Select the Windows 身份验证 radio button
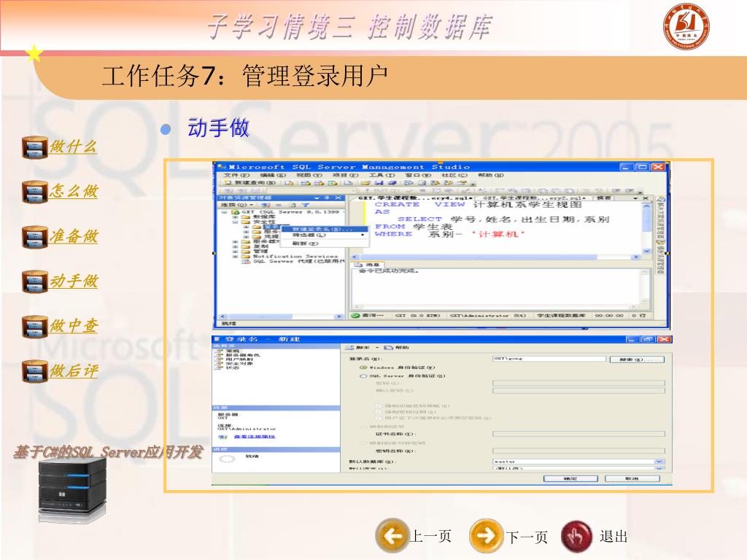747x560 pixels. click(363, 367)
